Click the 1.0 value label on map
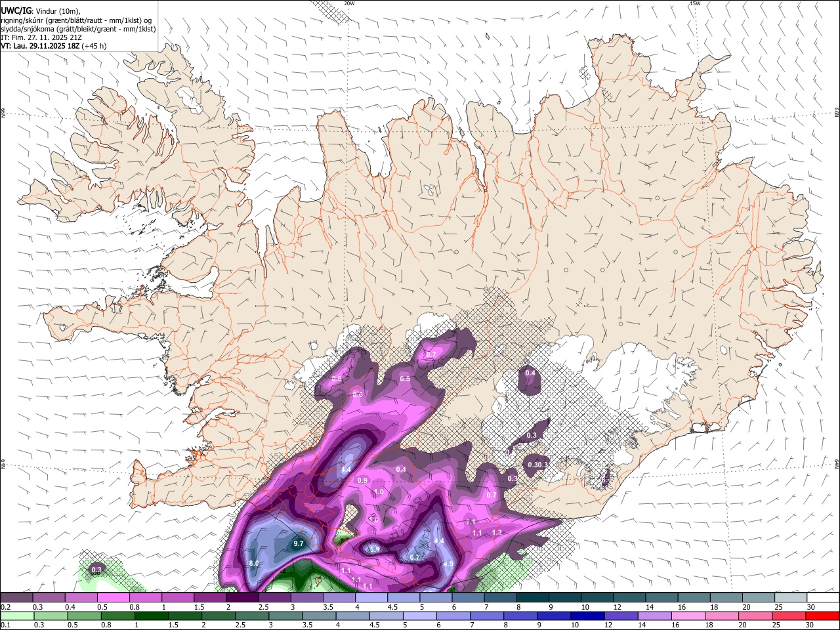 (x=379, y=492)
